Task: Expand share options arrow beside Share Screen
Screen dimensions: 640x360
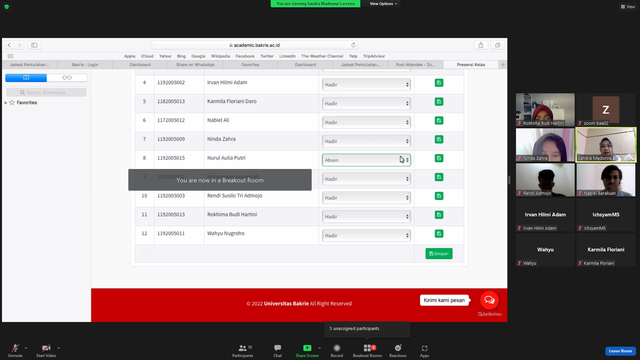Action: [x=320, y=348]
